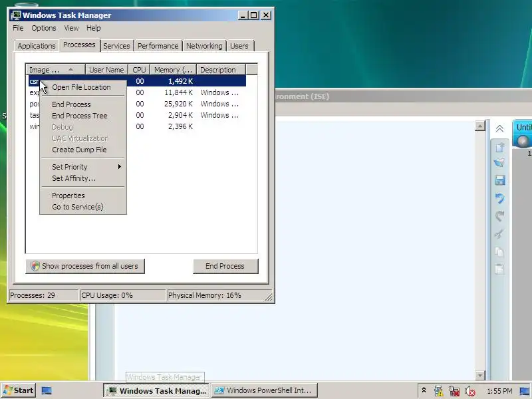Switch to the Networking tab
The width and height of the screenshot is (532, 399).
pos(204,46)
